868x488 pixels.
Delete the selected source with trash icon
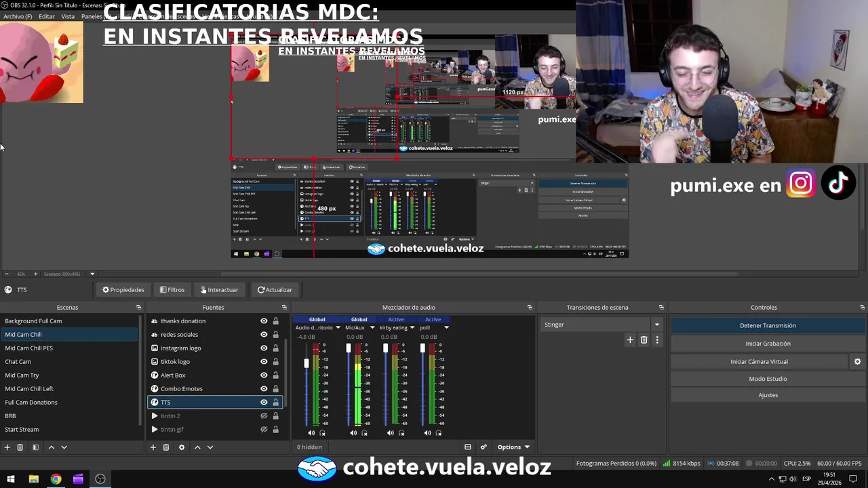tap(166, 447)
